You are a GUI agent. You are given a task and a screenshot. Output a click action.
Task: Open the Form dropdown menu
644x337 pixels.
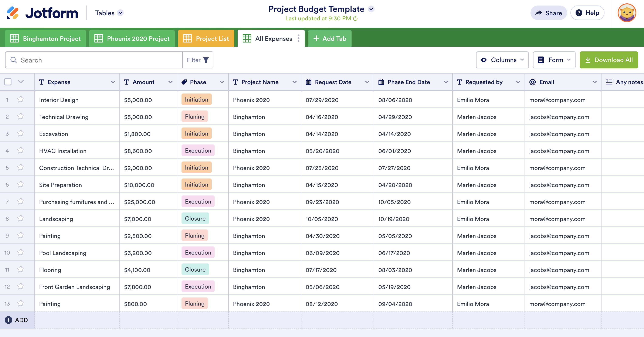click(x=554, y=60)
